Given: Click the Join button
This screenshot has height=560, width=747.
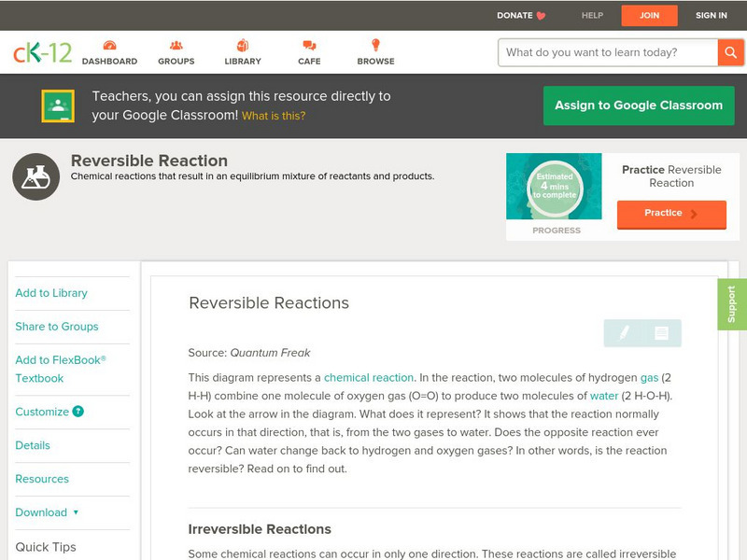Looking at the screenshot, I should (x=649, y=16).
